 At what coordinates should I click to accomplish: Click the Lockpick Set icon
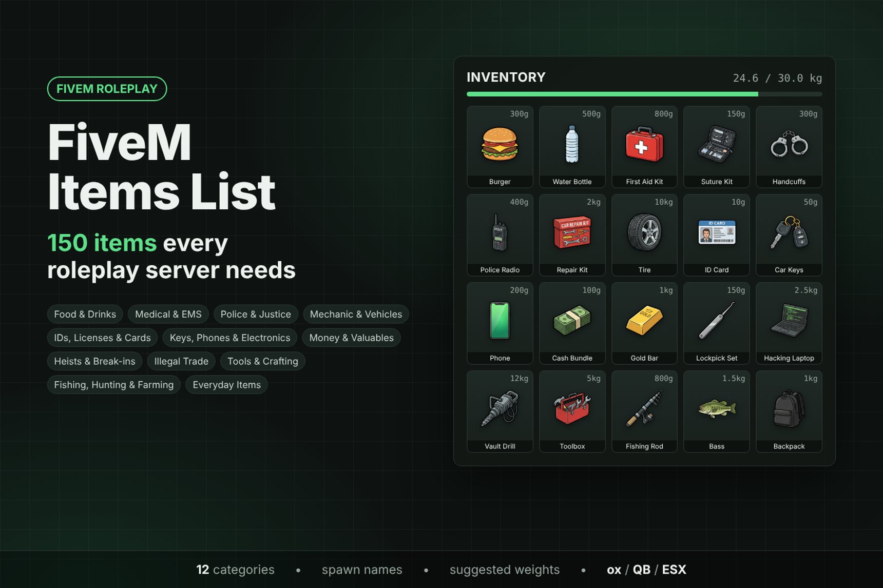(717, 321)
